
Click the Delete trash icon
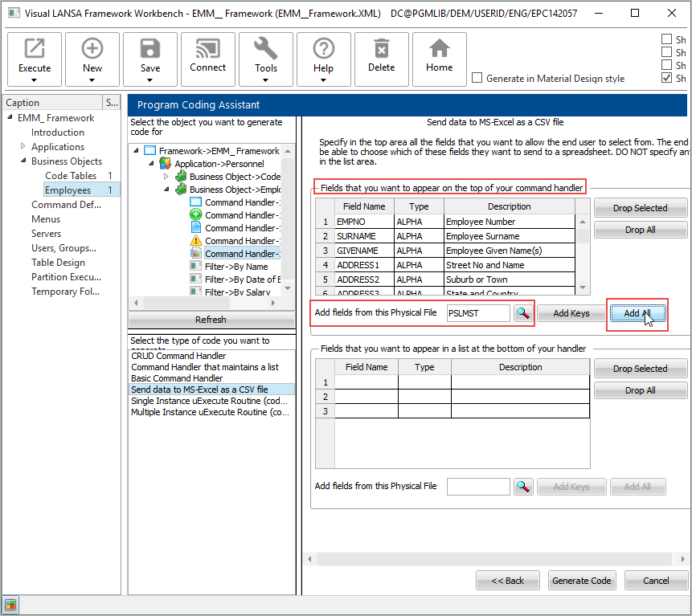[x=381, y=50]
